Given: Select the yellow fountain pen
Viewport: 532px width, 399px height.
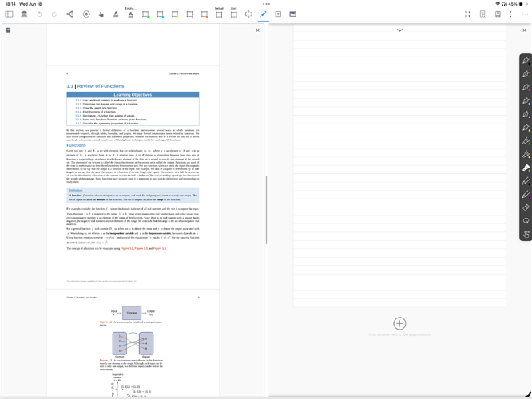Looking at the screenshot, I should click(x=526, y=128).
